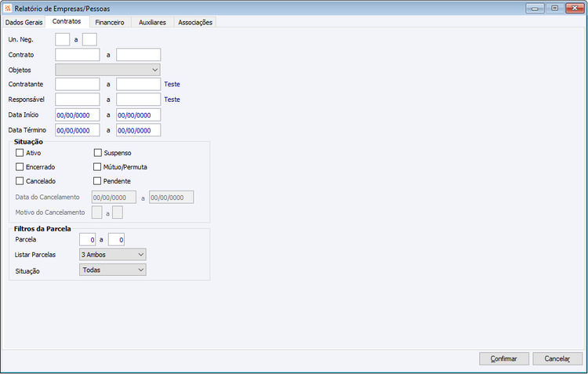Enable the Suspenso checkbox

click(x=97, y=153)
